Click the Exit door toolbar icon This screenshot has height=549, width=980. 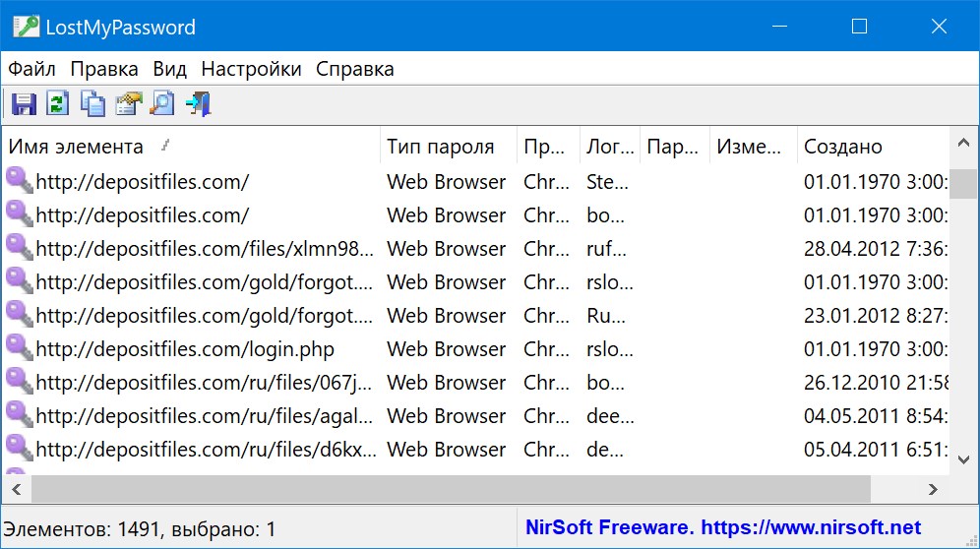click(198, 103)
